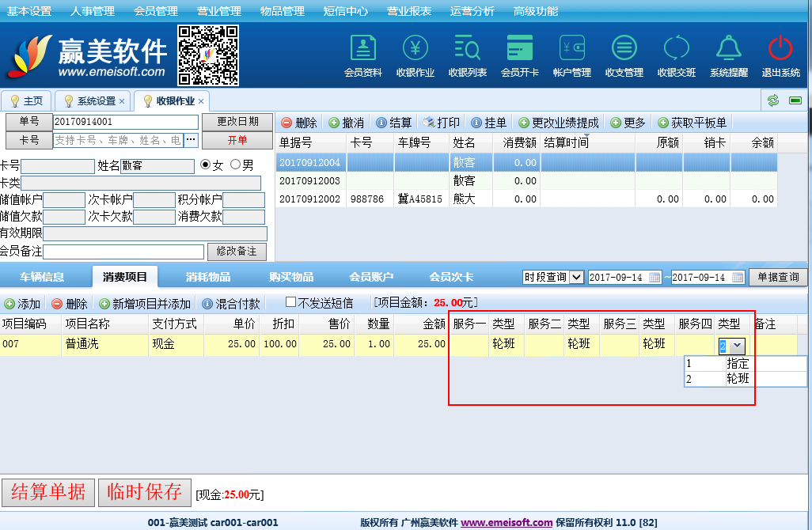Click the 结算单据 button
This screenshot has width=812, height=530.
48,492
